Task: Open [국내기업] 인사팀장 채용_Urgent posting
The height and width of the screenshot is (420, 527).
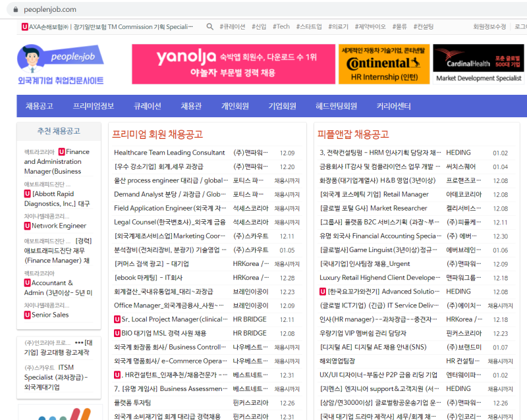Action: pyautogui.click(x=365, y=264)
